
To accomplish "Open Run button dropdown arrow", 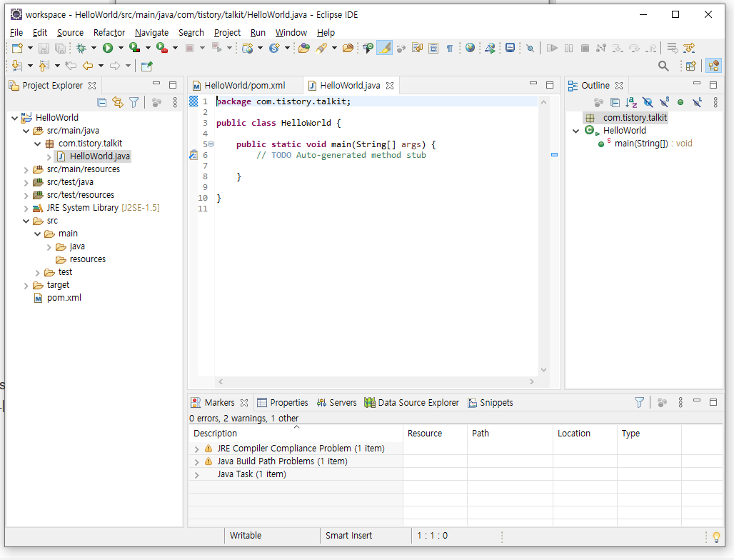I will (x=120, y=48).
